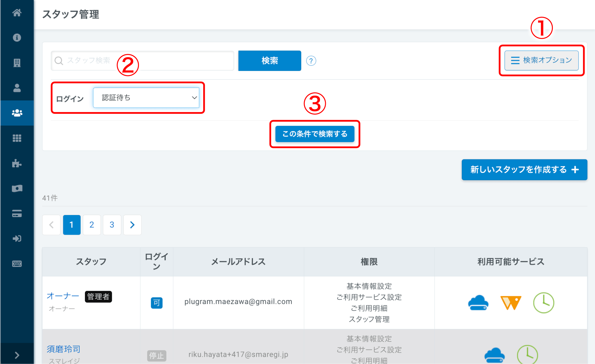Click the search help question mark icon
595x364 pixels.
311,61
